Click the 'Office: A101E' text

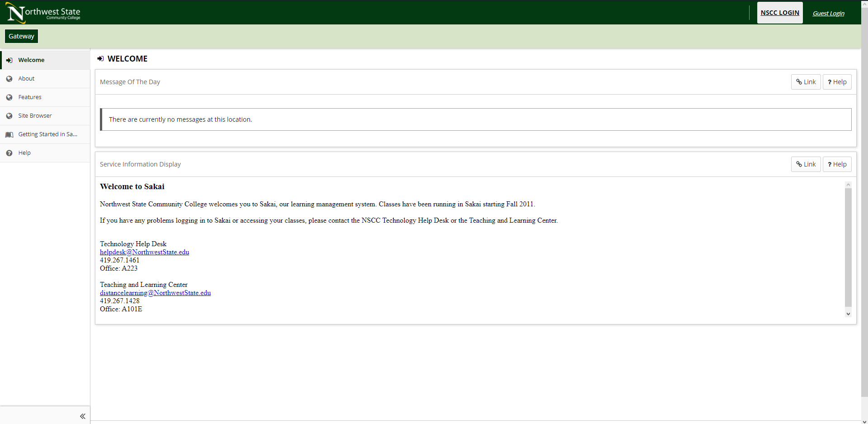[121, 309]
